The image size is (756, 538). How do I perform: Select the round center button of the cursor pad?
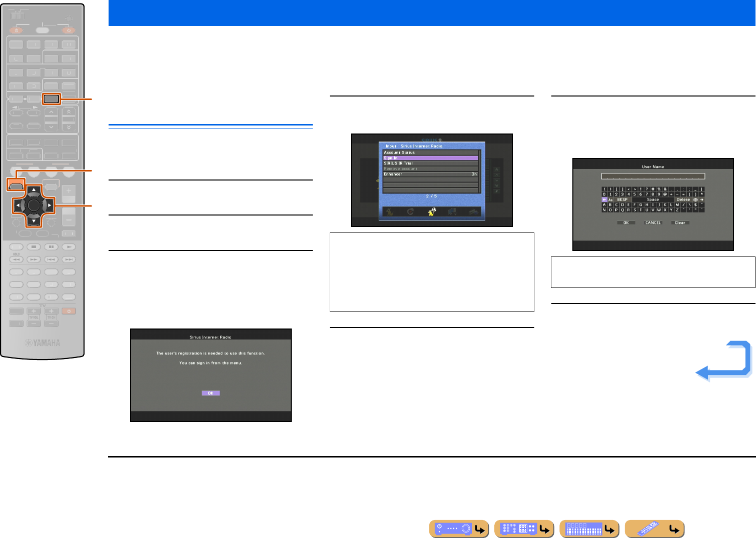click(x=34, y=205)
